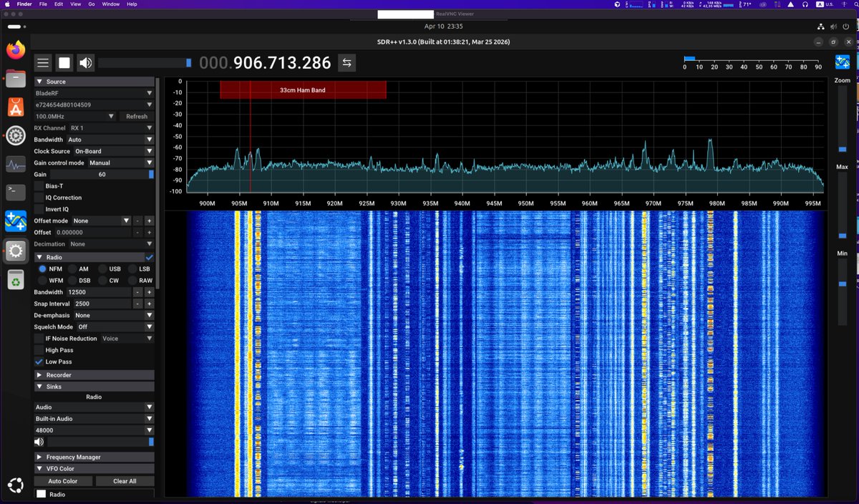Expand the Frequency Manager section

94,457
